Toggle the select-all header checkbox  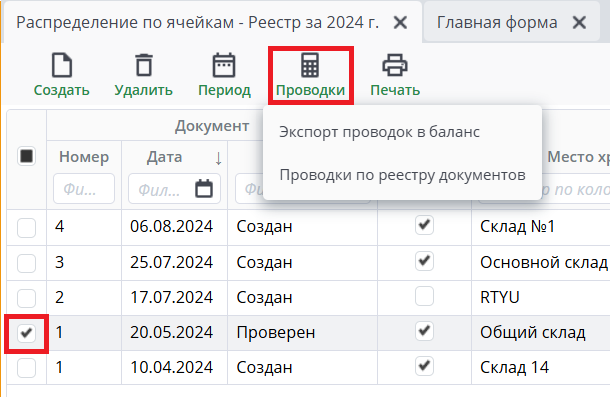coord(26,156)
